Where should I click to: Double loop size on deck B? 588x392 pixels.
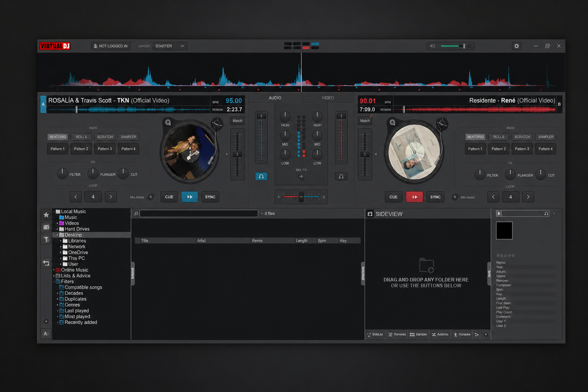(x=528, y=197)
